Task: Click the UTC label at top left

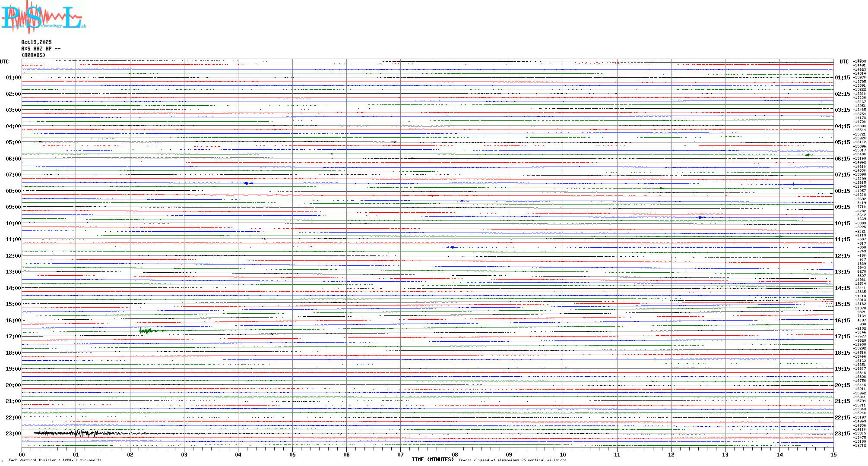Action: click(4, 62)
